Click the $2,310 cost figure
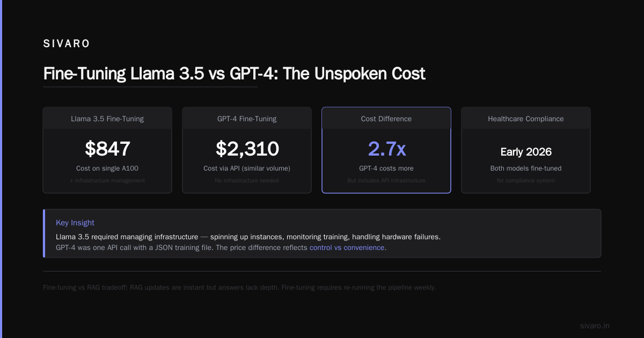The width and height of the screenshot is (644, 338). point(247,149)
